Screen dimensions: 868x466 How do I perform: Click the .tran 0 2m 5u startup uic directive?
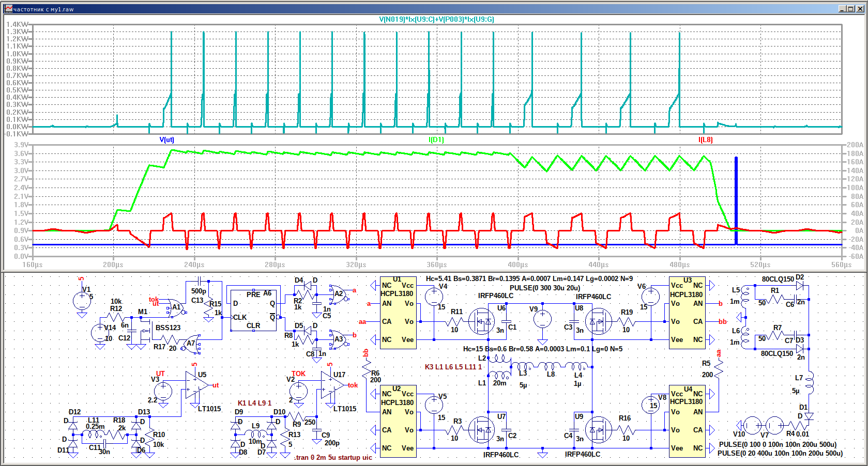[x=333, y=457]
